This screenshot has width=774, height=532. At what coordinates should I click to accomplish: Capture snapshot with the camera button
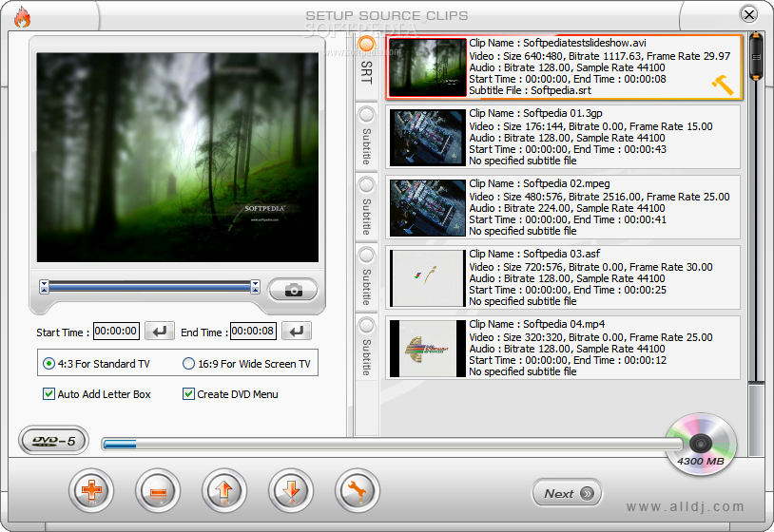[293, 290]
